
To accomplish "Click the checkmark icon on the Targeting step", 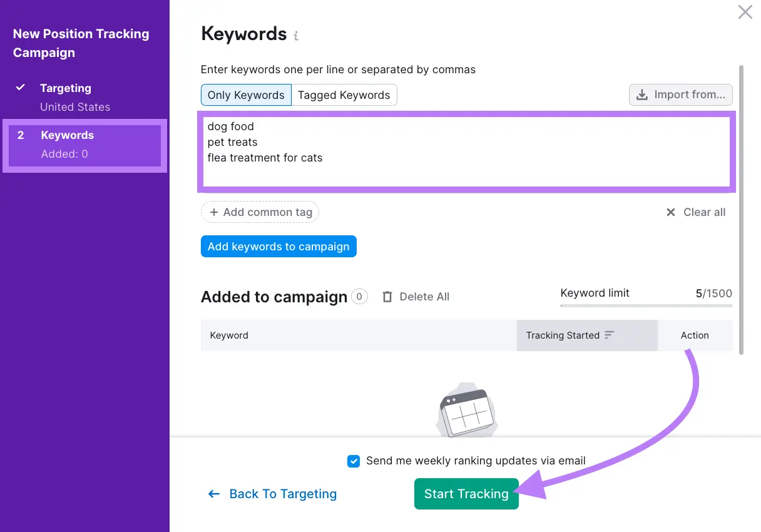I will (22, 88).
